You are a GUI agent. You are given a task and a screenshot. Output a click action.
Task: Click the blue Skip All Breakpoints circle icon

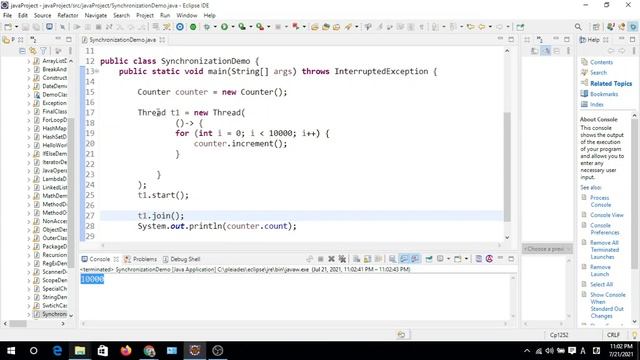(180, 27)
